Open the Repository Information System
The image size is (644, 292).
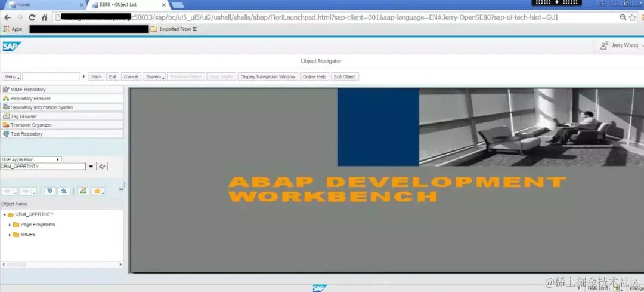click(x=62, y=107)
